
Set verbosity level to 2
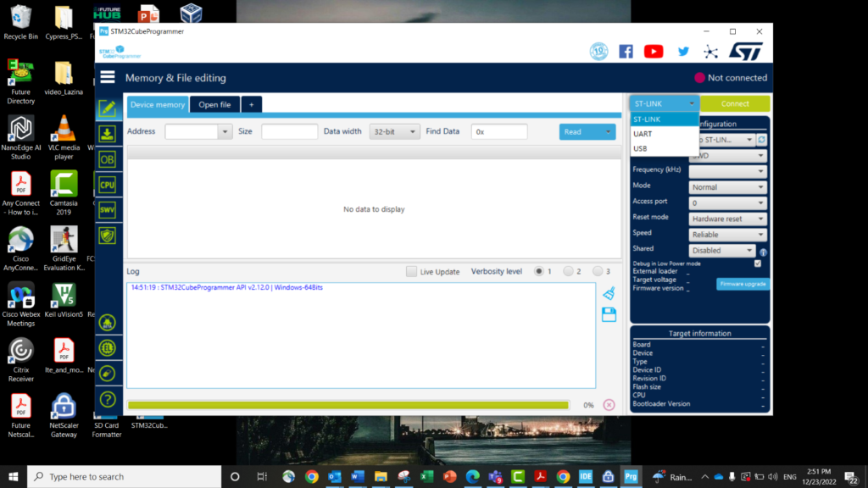click(x=568, y=272)
